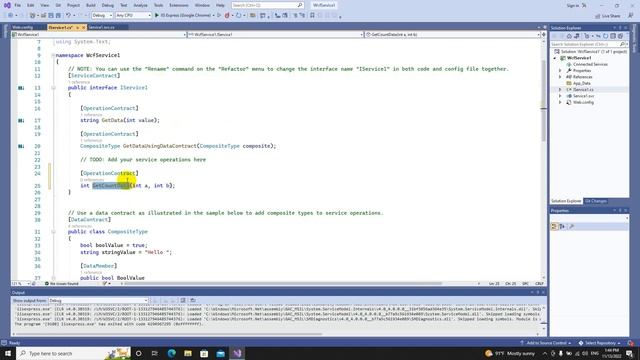Image resolution: width=640 pixels, height=360 pixels.
Task: Collapse the IService1 interface code block
Action: pyautogui.click(x=53, y=88)
